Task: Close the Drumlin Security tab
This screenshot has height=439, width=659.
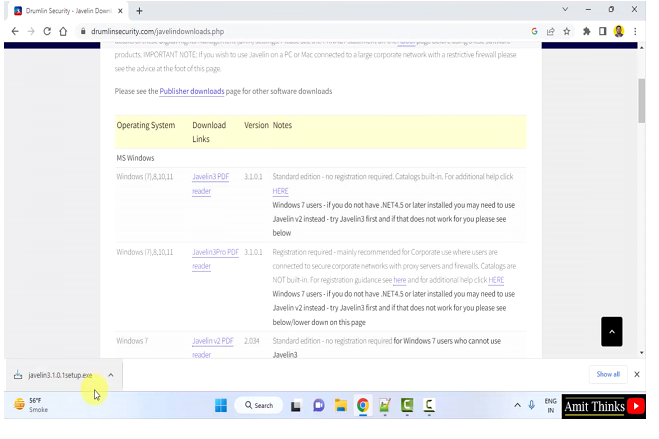Action: tap(120, 11)
